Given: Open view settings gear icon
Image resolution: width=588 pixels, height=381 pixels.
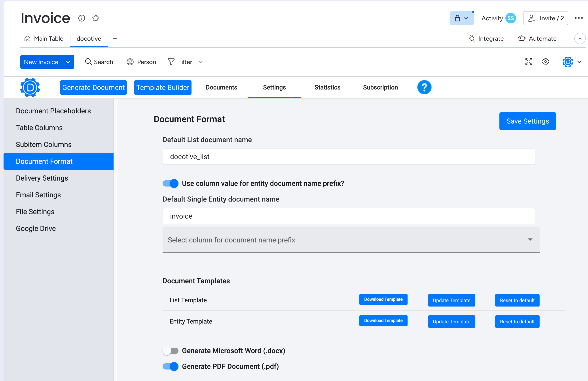Looking at the screenshot, I should pos(546,62).
